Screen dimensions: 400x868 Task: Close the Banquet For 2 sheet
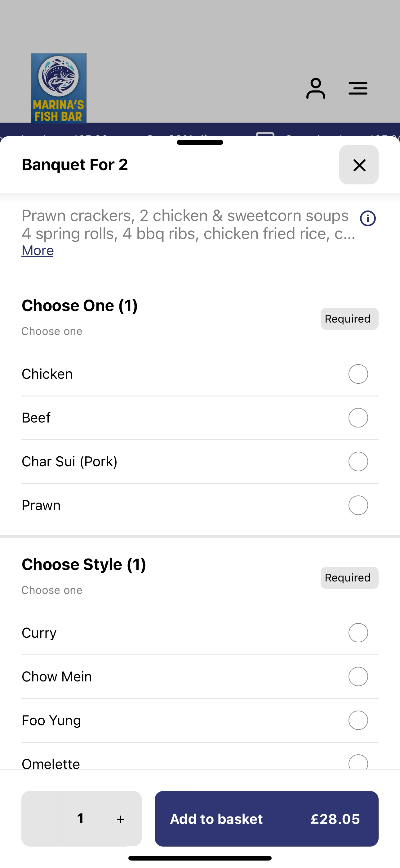[359, 165]
